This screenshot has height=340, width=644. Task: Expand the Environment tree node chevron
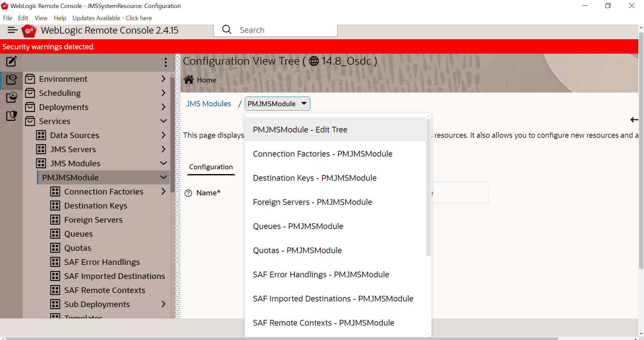[163, 79]
